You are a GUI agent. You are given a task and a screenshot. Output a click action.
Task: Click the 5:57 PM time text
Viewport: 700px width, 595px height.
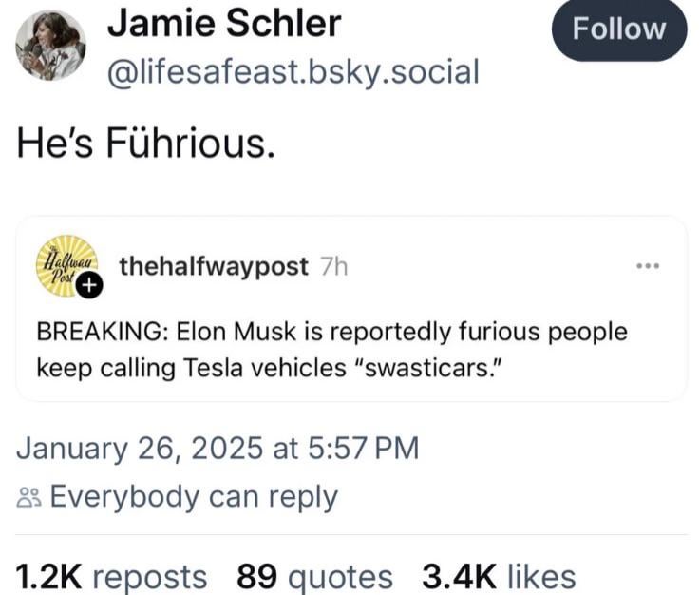(x=364, y=448)
